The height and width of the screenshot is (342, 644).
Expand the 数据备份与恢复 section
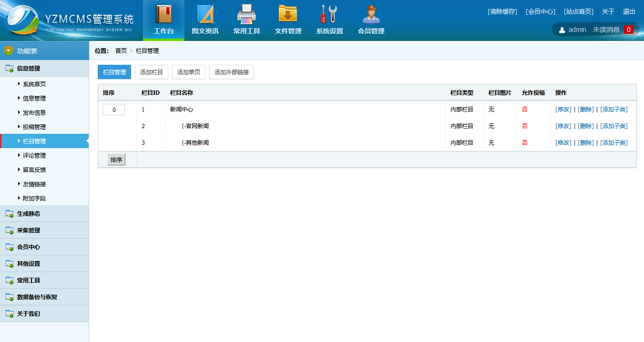[37, 297]
